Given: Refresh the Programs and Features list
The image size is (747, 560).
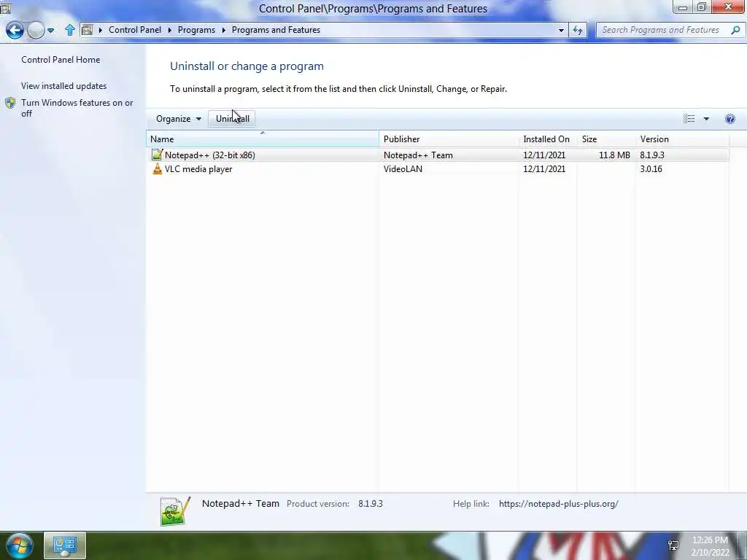Looking at the screenshot, I should point(578,30).
